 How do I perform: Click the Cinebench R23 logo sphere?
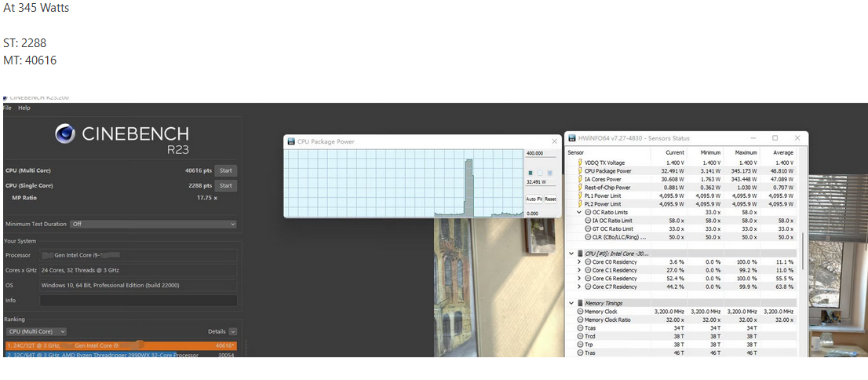click(65, 133)
